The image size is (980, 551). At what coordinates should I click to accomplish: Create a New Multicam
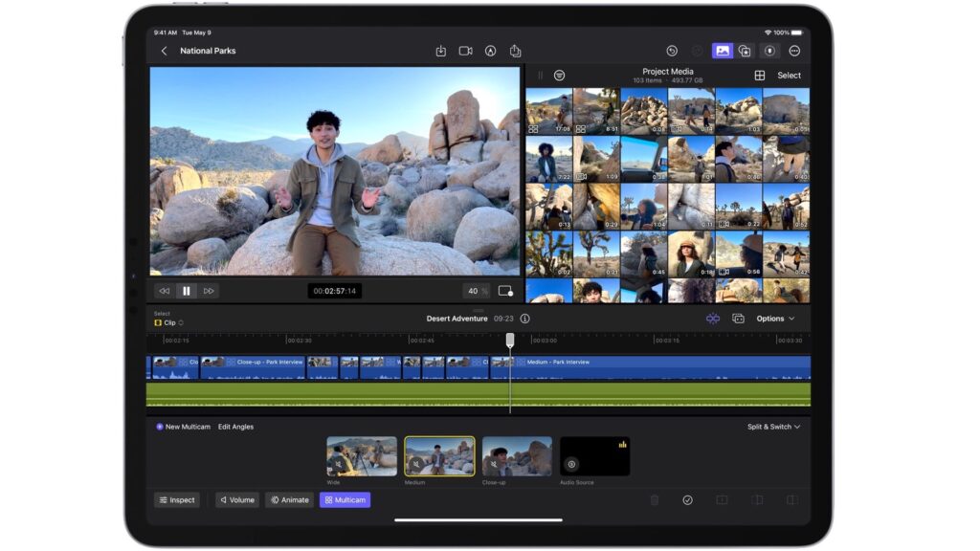click(183, 427)
